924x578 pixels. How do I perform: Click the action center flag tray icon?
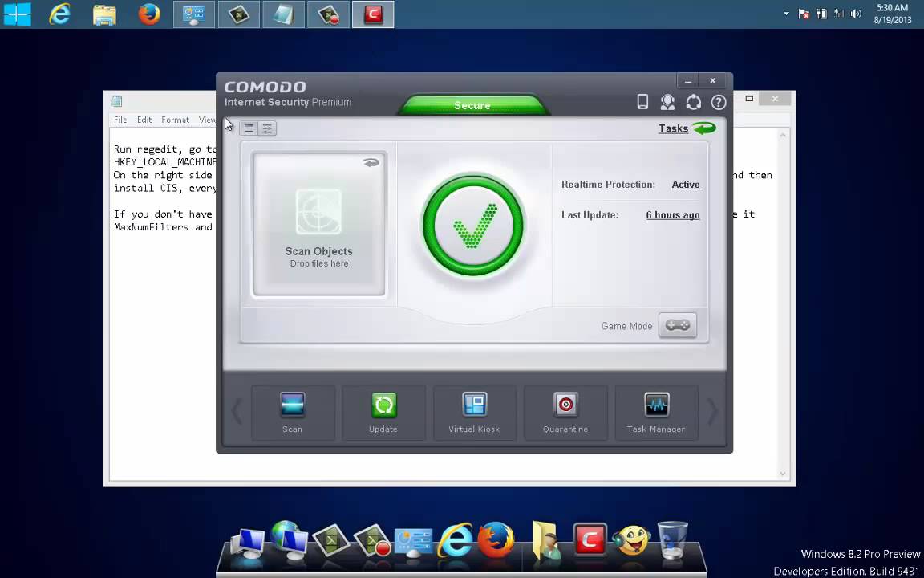804,14
